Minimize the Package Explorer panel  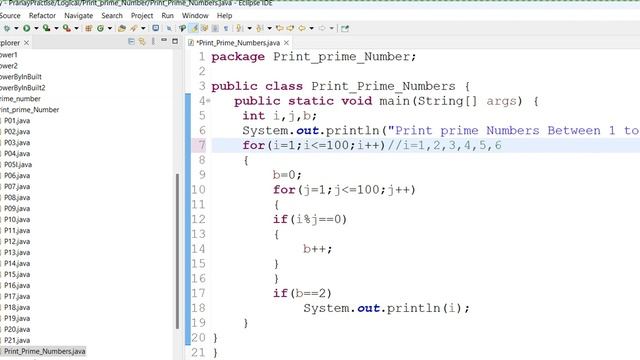(164, 41)
